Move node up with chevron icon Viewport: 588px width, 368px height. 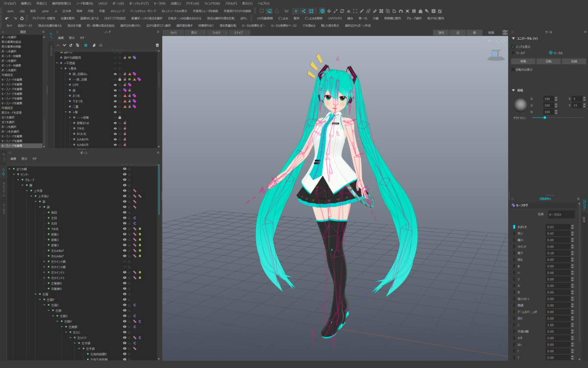click(58, 45)
